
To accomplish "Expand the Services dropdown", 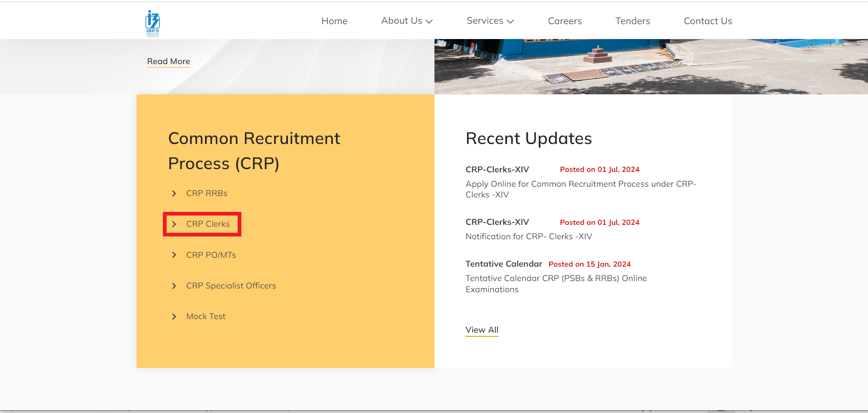I will click(490, 21).
